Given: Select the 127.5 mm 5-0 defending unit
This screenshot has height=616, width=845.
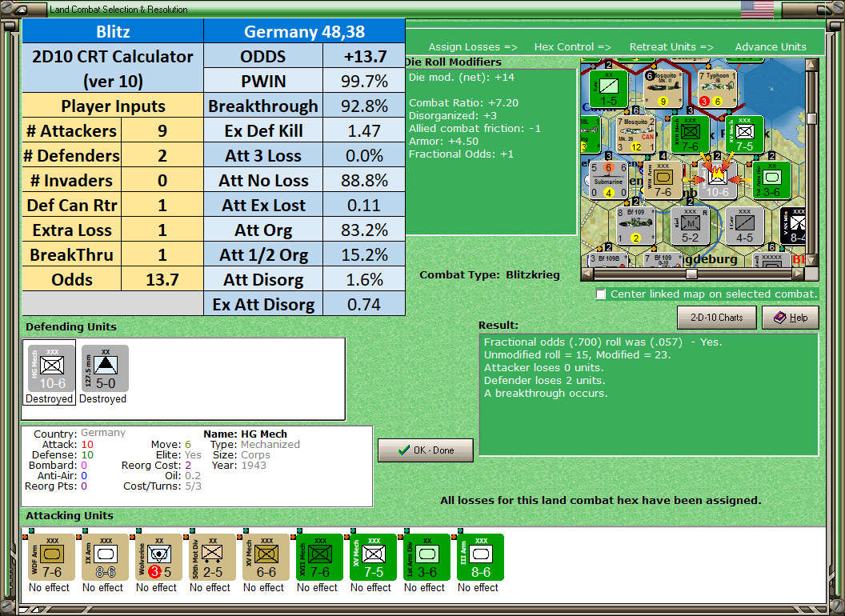Looking at the screenshot, I should [x=105, y=369].
